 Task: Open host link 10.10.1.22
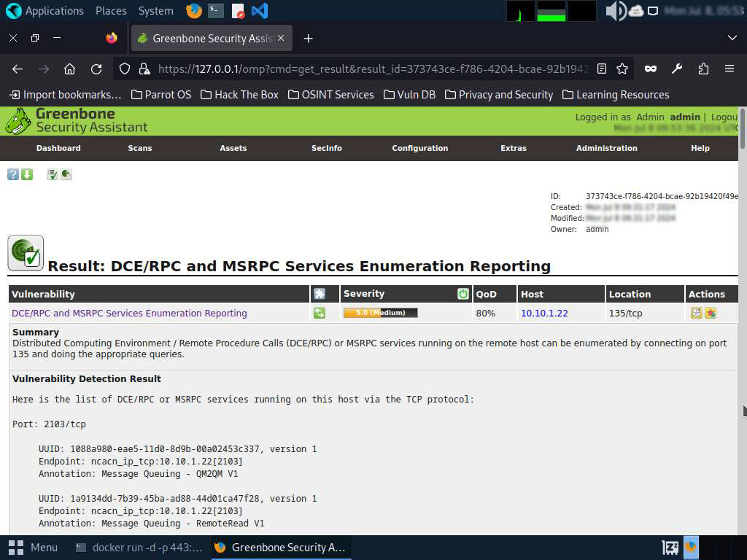544,313
